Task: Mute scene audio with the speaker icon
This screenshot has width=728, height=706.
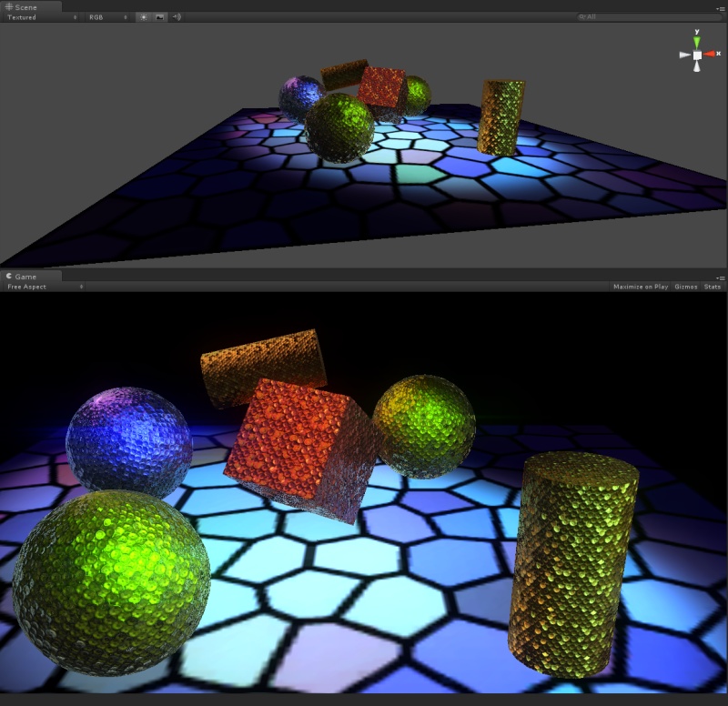Action: [x=176, y=16]
